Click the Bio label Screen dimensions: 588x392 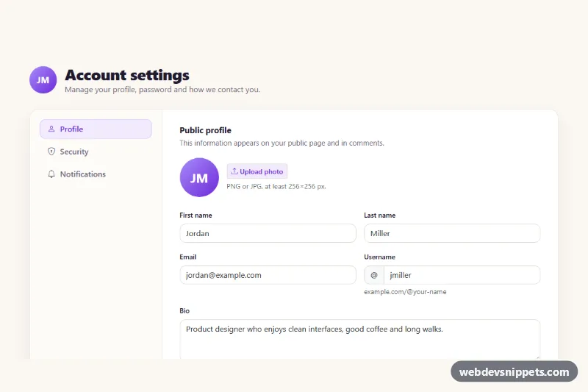coord(184,310)
